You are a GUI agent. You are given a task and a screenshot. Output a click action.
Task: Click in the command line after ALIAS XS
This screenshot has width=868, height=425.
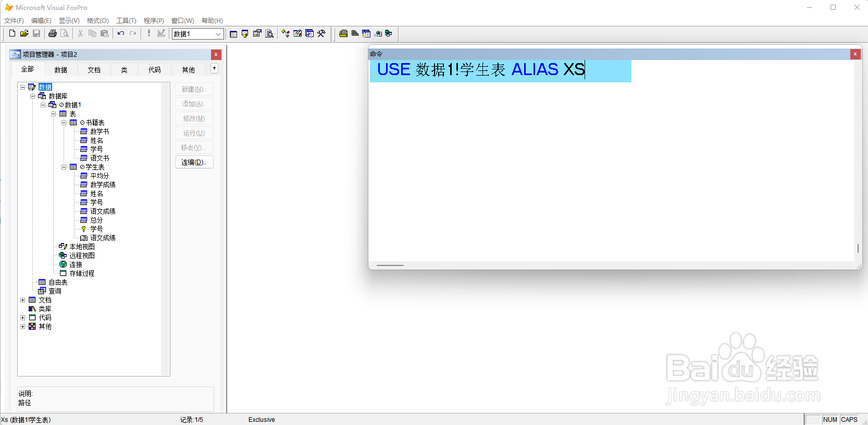tap(586, 69)
